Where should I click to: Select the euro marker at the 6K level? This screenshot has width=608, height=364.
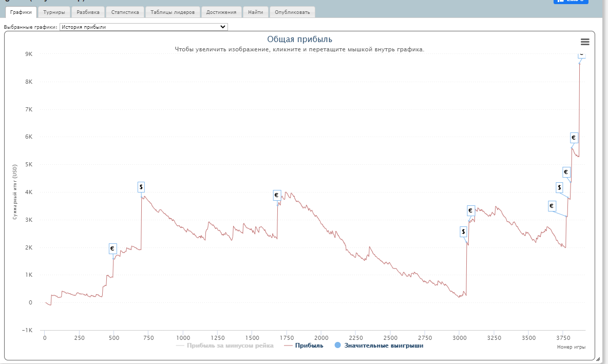point(574,138)
